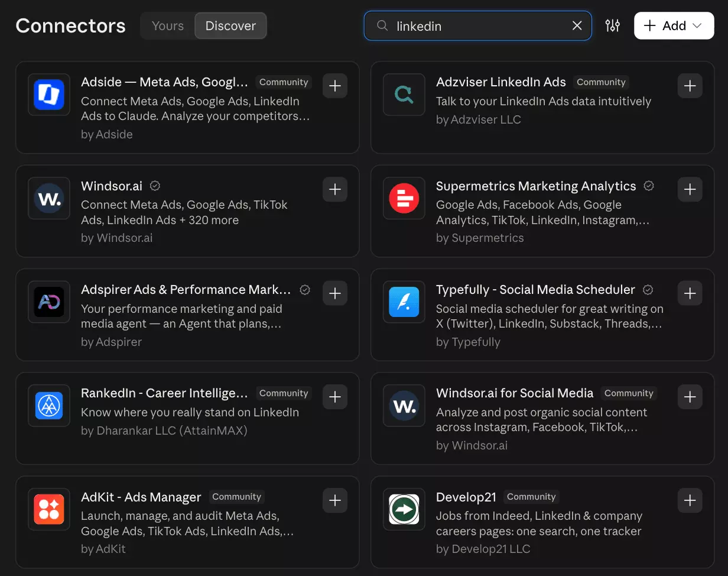Open Adside — Meta Ads title
The height and width of the screenshot is (576, 728).
coord(164,82)
